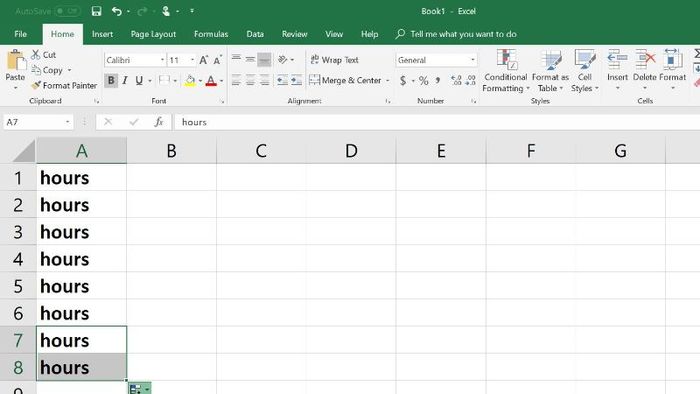Click the Undo arrow icon
Viewport: 700px width, 394px height.
tap(117, 11)
